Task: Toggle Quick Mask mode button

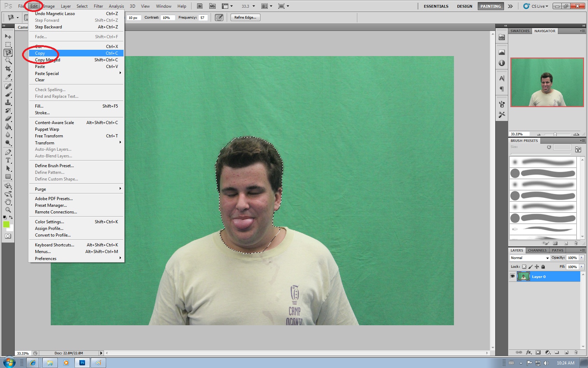Action: (8, 236)
